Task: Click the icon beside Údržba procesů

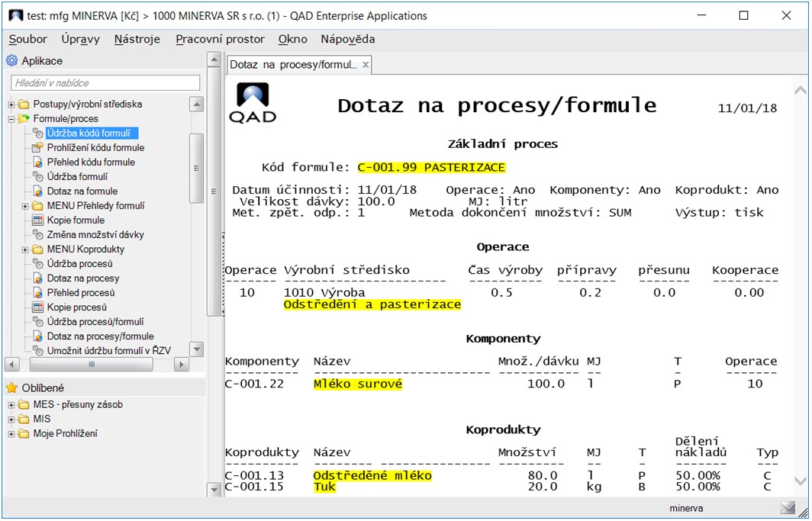Action: [38, 263]
